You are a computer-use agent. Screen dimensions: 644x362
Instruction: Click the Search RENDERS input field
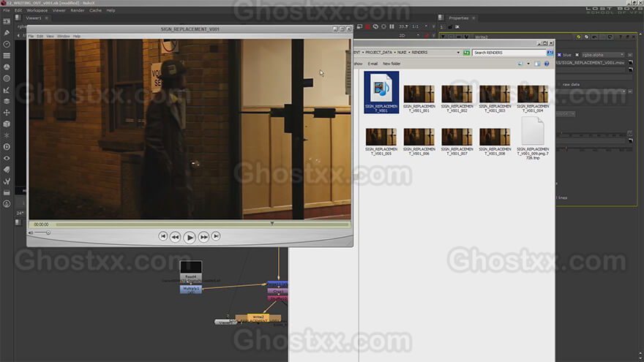pos(509,53)
